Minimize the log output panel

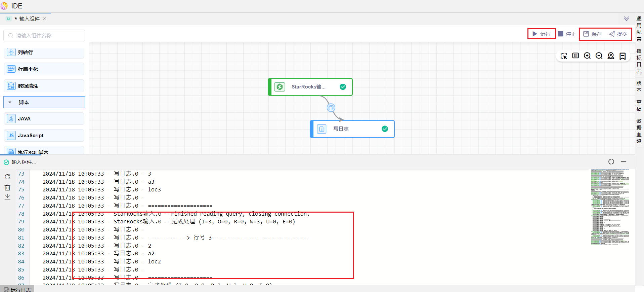coord(624,162)
